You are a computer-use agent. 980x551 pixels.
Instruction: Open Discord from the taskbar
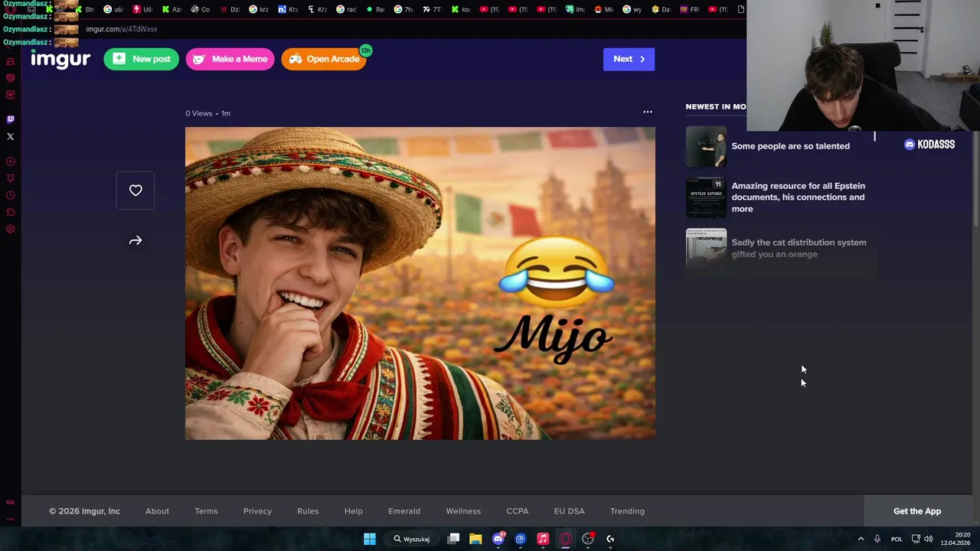point(498,539)
